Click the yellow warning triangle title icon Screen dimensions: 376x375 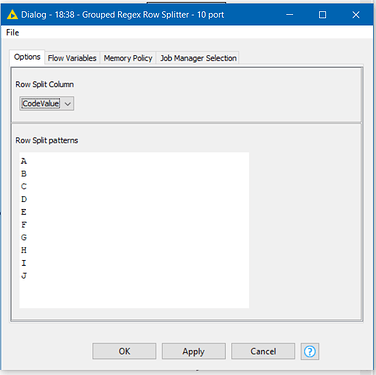pyautogui.click(x=12, y=15)
